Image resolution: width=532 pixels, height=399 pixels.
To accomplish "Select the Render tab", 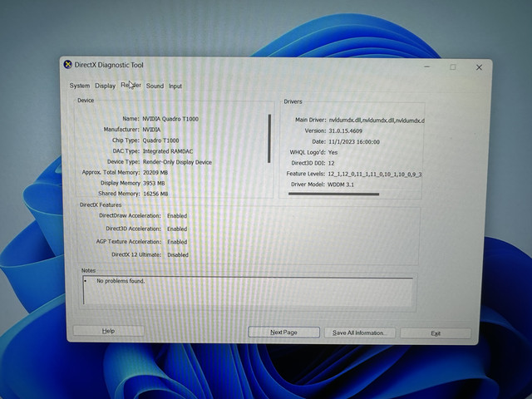I will click(131, 85).
